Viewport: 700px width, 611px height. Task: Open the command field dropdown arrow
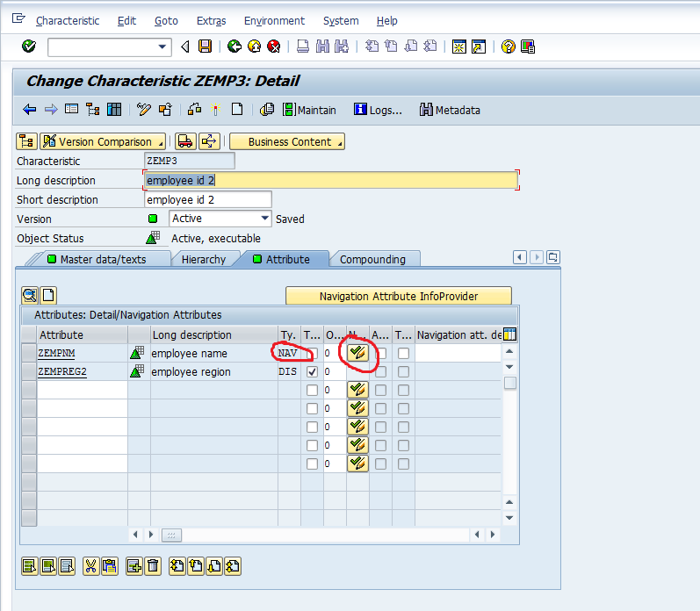click(x=162, y=47)
